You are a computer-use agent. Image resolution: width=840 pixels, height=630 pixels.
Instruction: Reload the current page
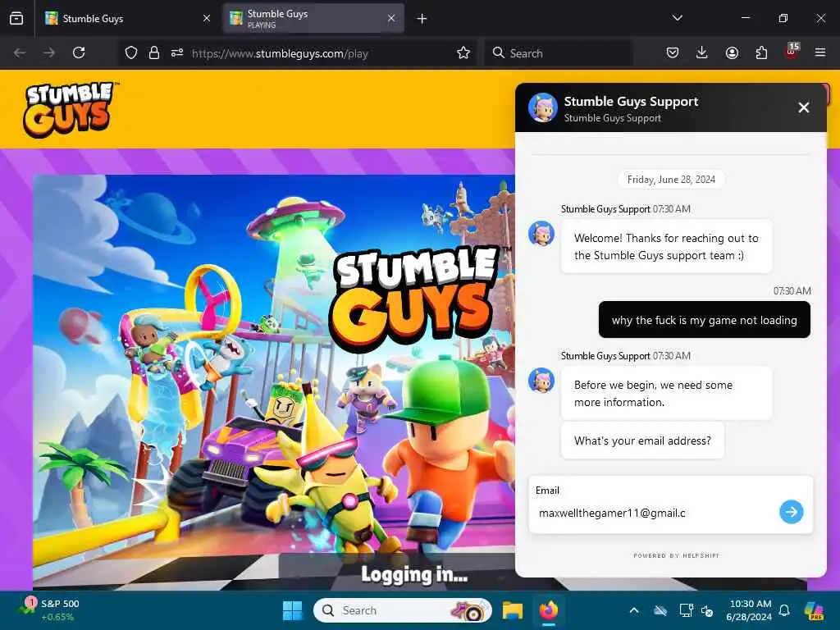pyautogui.click(x=79, y=53)
